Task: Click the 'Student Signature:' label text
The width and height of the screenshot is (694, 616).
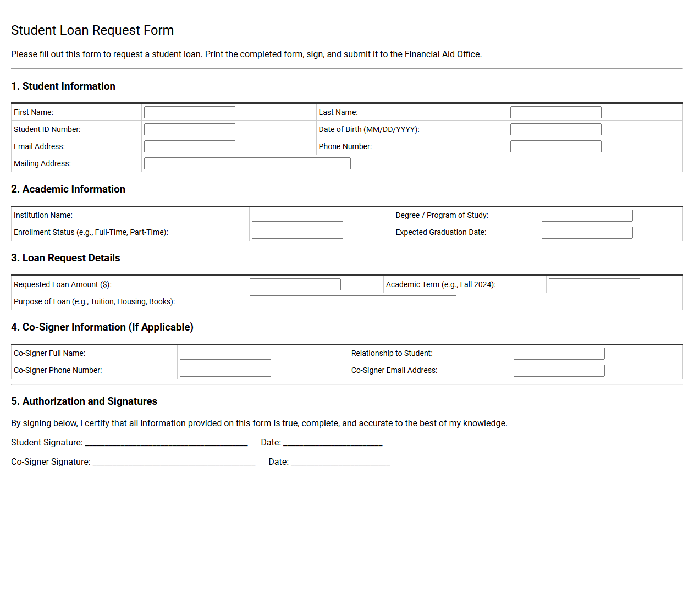Action: click(x=47, y=443)
